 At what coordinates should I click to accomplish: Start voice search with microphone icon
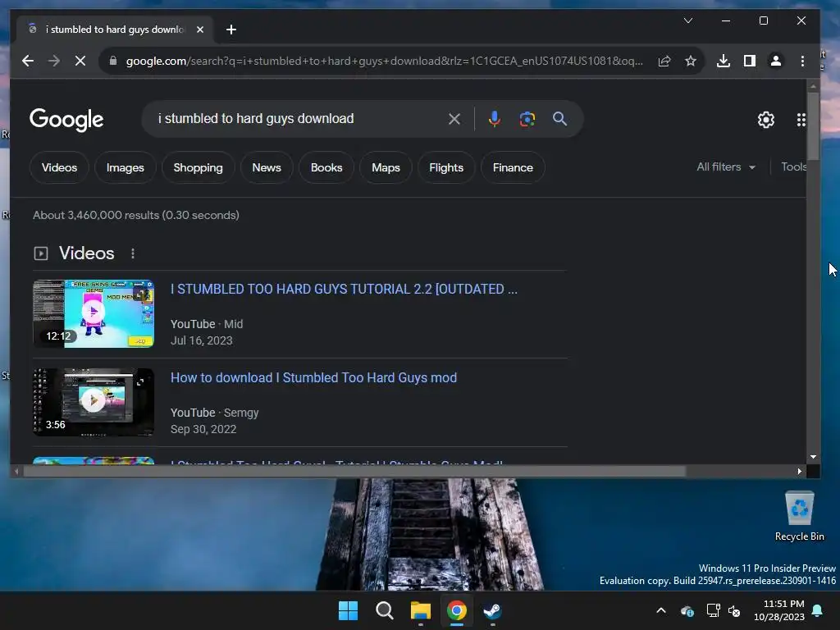[495, 119]
